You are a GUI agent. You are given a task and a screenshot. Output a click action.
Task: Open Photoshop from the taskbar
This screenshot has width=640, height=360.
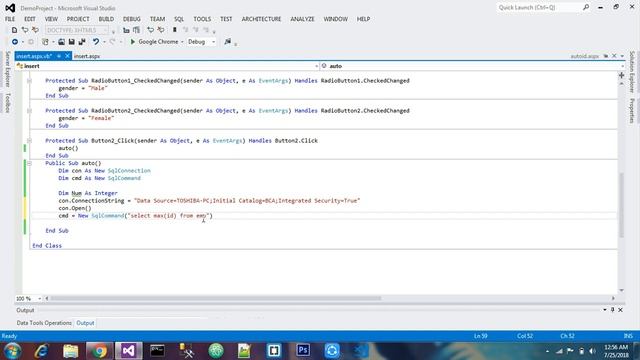point(303,351)
